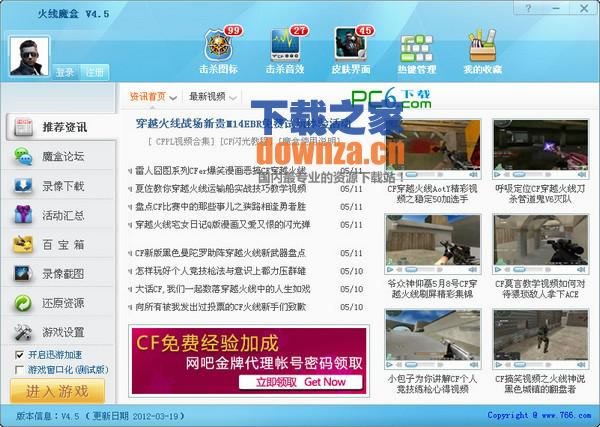Open 录像下载 video download in sidebar
The height and width of the screenshot is (427, 600).
[x=61, y=186]
